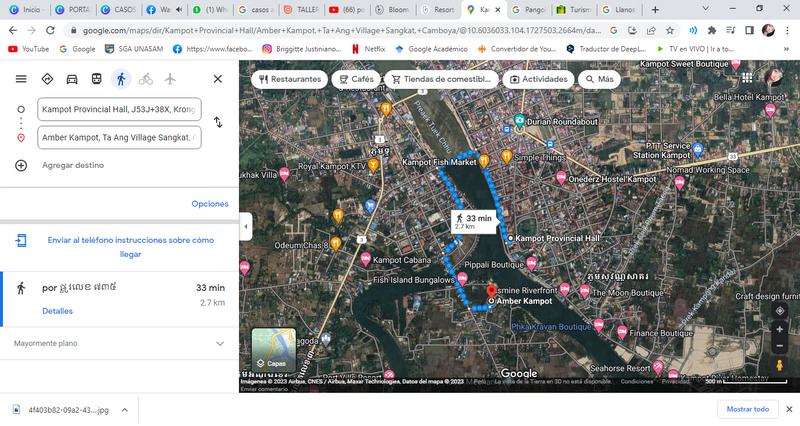
Task: Swap origin and destination
Action: click(x=218, y=122)
